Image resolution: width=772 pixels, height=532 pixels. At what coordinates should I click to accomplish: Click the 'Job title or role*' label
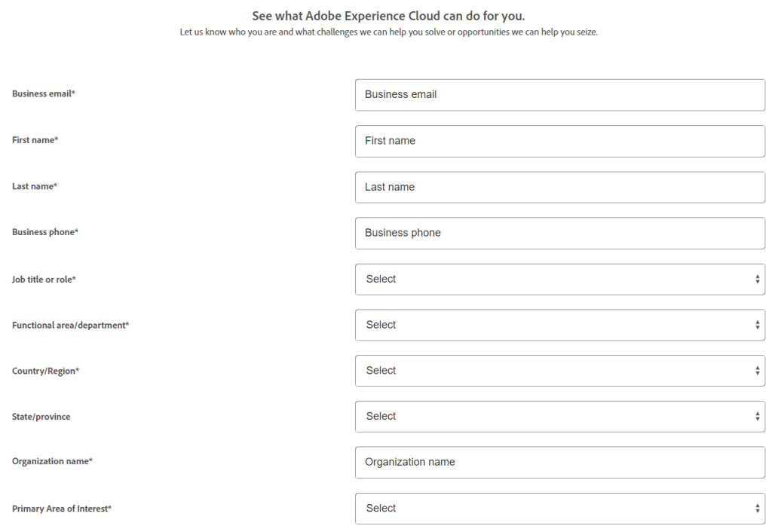coord(44,280)
